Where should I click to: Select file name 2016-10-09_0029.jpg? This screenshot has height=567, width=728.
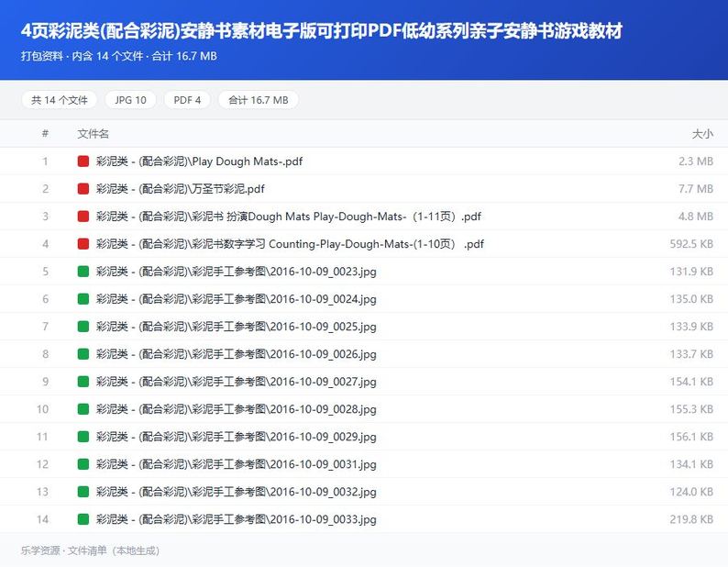236,437
